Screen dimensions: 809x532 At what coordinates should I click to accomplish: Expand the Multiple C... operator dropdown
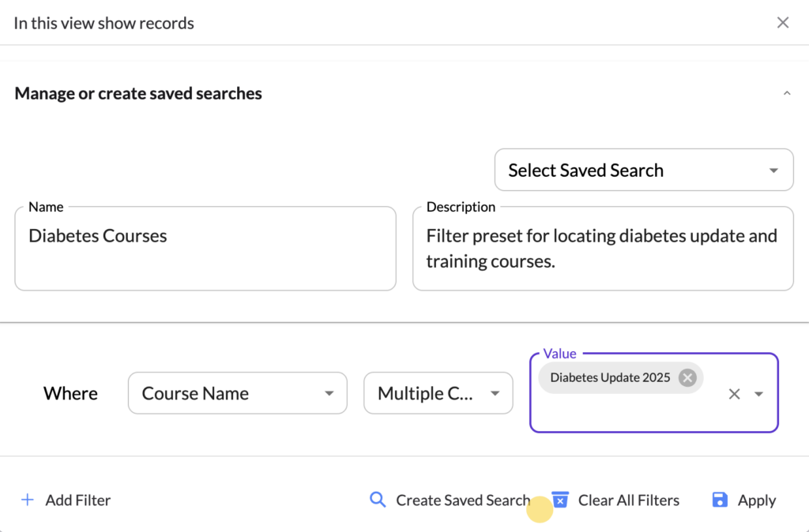(438, 394)
